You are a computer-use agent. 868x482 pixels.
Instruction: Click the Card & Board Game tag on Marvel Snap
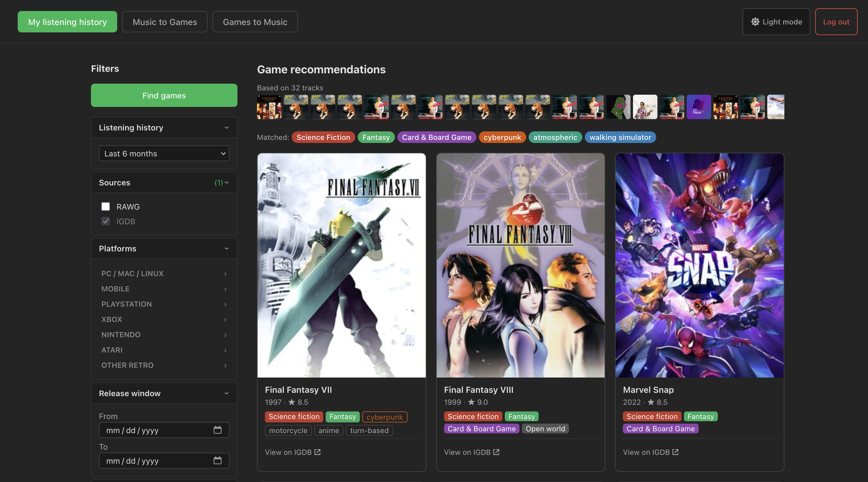point(661,429)
